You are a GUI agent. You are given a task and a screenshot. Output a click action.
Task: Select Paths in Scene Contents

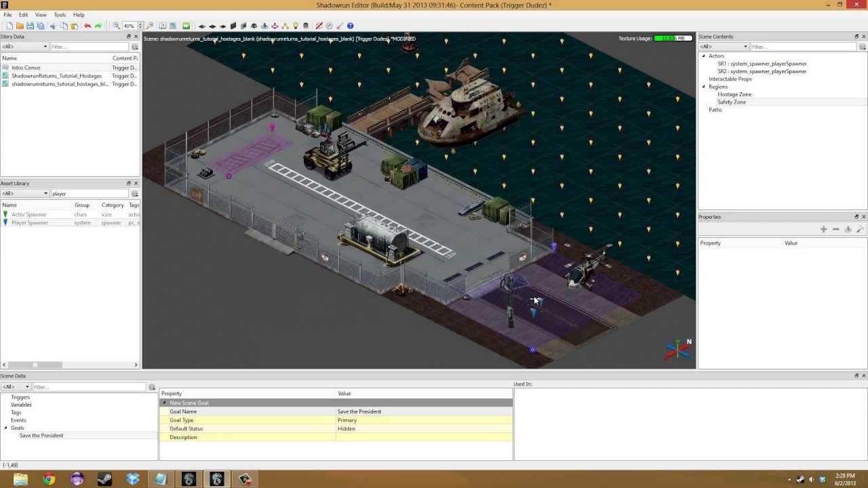coord(715,110)
